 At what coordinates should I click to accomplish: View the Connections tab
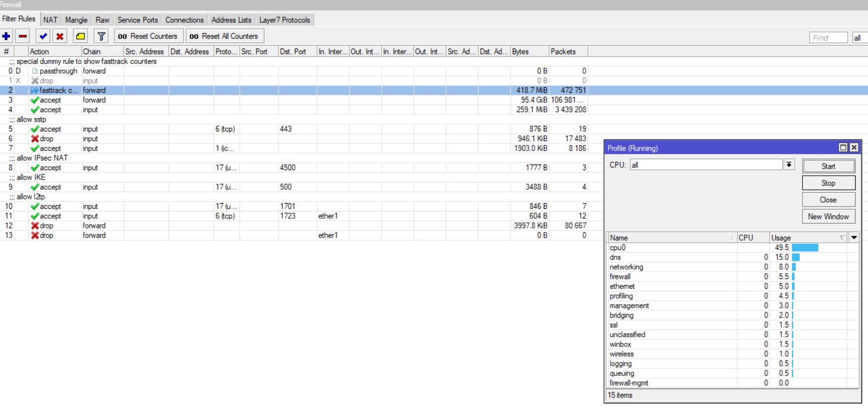pos(185,20)
